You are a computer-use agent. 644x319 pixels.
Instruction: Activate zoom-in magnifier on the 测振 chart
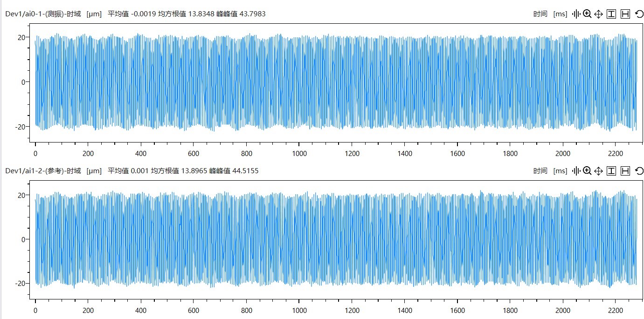coord(588,14)
